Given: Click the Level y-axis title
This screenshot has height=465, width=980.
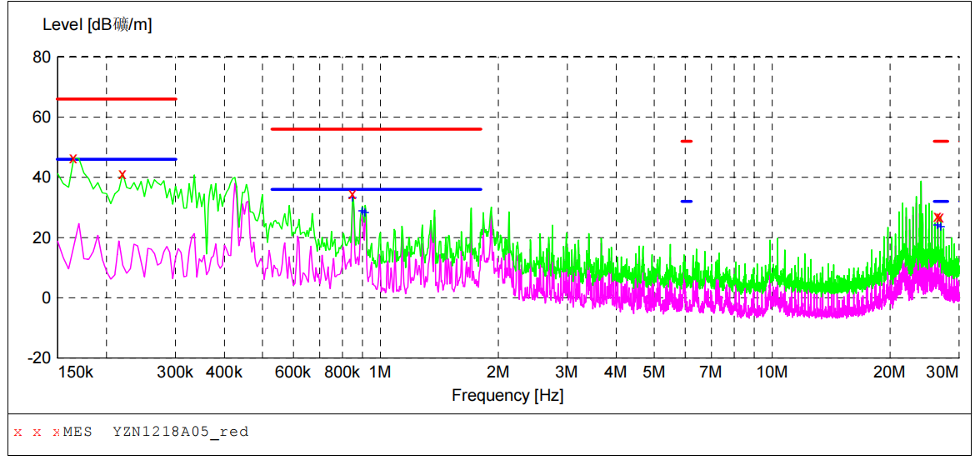Looking at the screenshot, I should pyautogui.click(x=97, y=25).
